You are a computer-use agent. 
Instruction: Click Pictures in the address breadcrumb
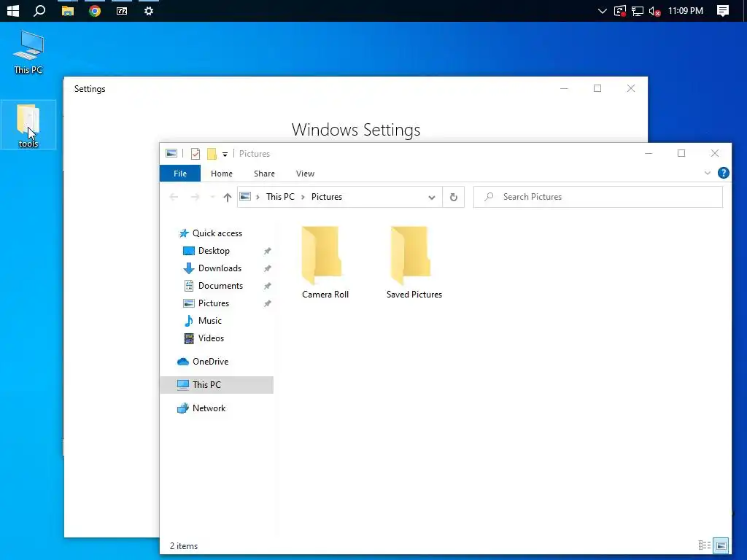coord(326,197)
